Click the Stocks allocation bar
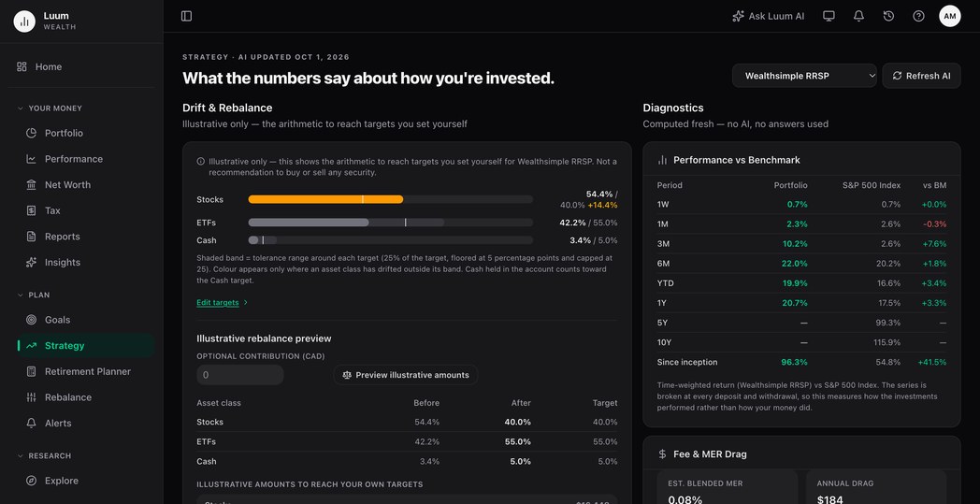Viewport: 980px width, 504px height. point(391,199)
